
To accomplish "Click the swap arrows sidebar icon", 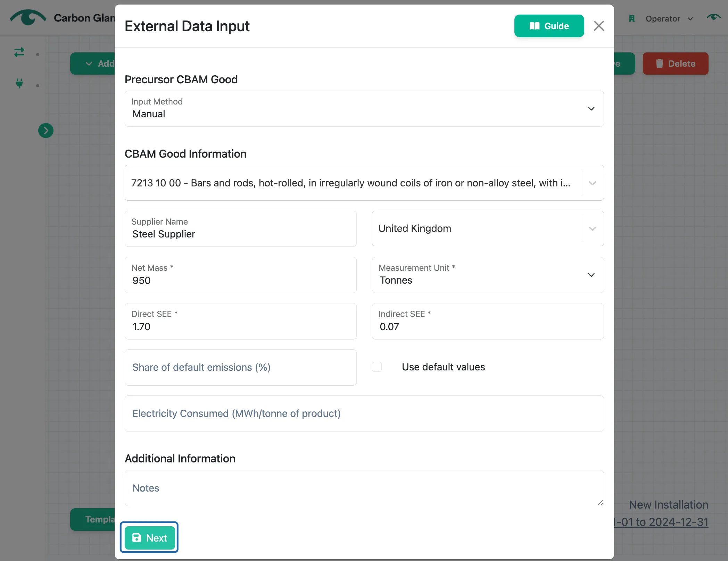I will pos(19,52).
